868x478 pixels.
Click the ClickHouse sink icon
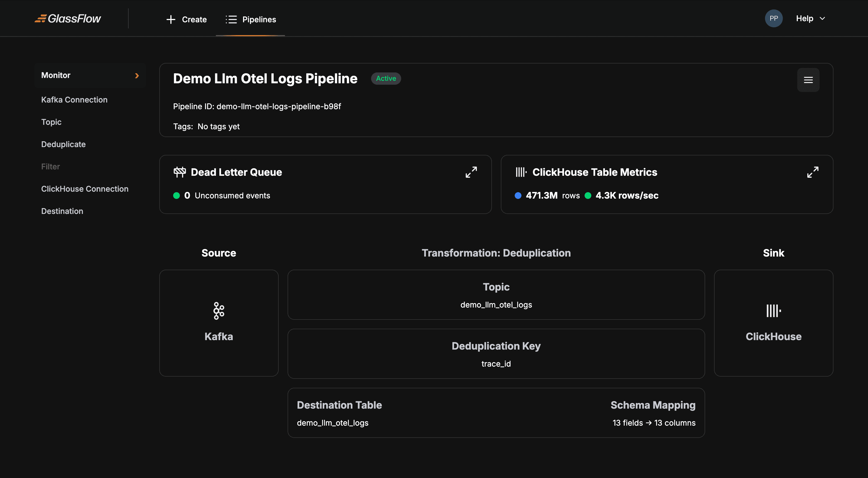click(x=773, y=311)
